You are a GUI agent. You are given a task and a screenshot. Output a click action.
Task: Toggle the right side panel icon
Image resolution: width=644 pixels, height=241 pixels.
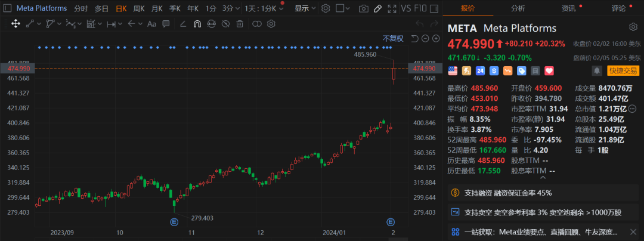(x=435, y=8)
